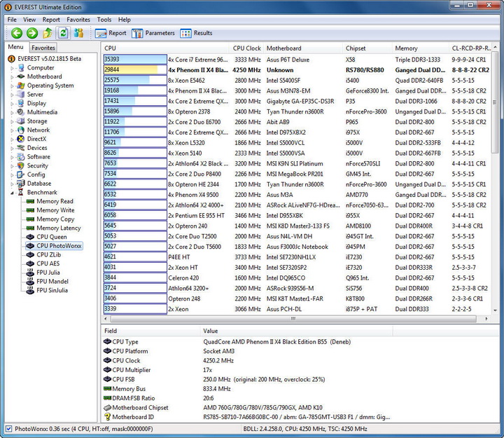Expand the Computer tree node

click(12, 68)
